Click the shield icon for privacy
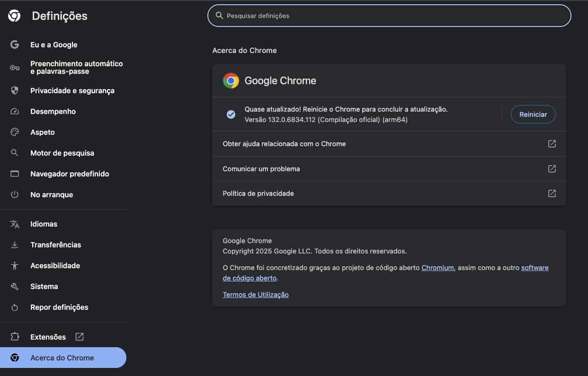588x376 pixels. [15, 90]
